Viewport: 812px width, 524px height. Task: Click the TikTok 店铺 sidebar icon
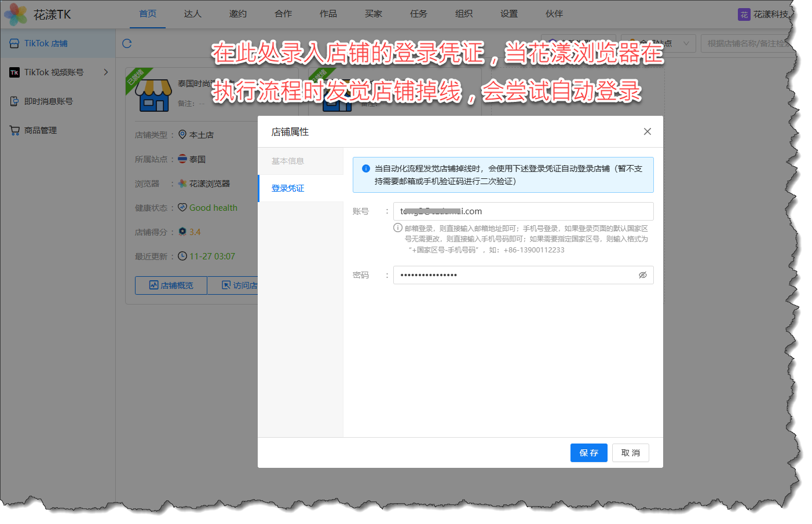[x=14, y=43]
